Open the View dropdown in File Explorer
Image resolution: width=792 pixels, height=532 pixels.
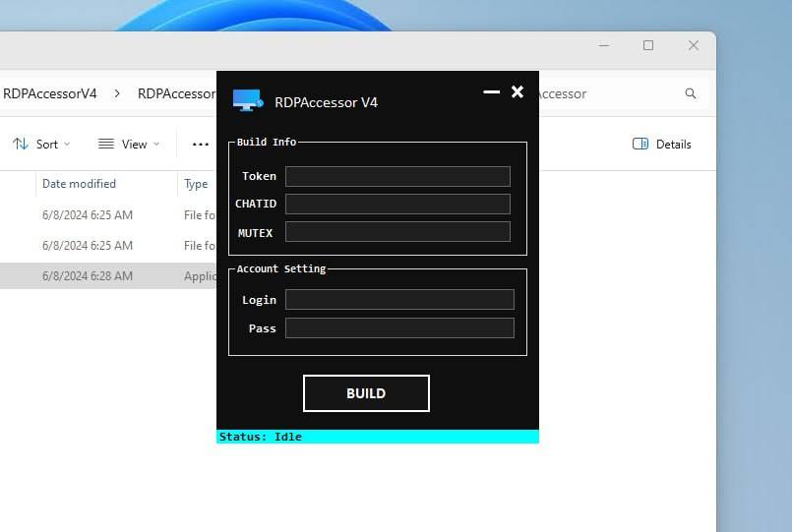(129, 145)
